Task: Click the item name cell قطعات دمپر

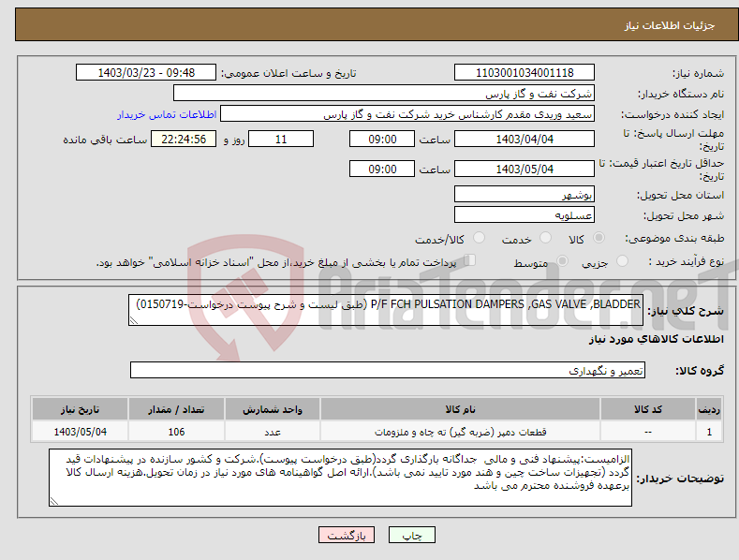Action: [460, 432]
